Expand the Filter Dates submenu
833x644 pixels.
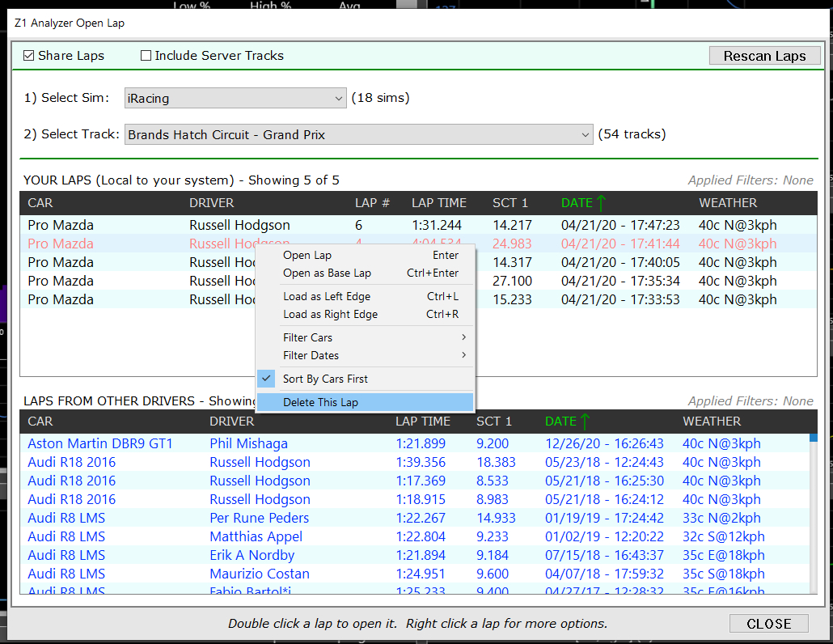tap(365, 355)
